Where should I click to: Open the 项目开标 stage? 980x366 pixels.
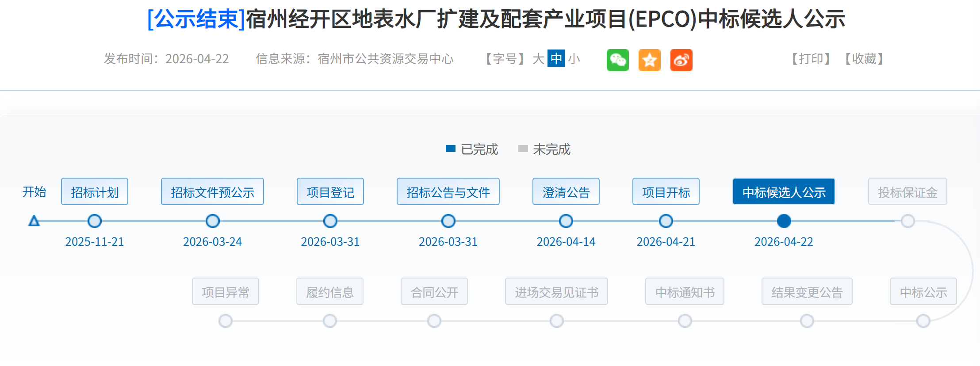[x=666, y=192]
